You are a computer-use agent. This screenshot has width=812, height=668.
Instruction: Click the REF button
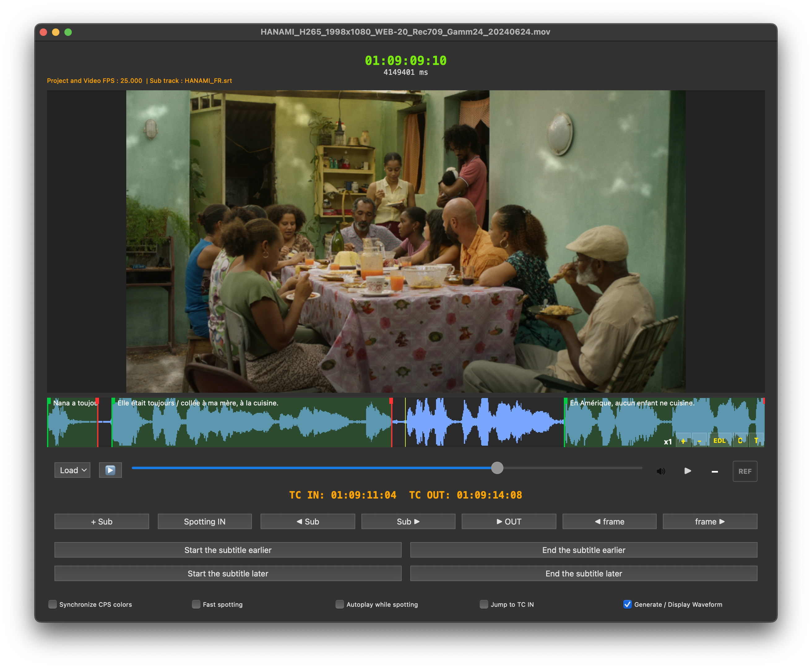pyautogui.click(x=745, y=471)
